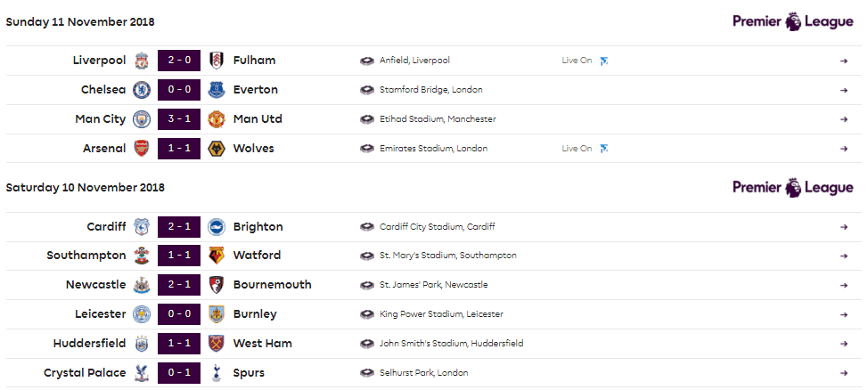Viewport: 868px width, 390px height.
Task: Click Premier League logo for Saturday fixtures
Action: [793, 188]
